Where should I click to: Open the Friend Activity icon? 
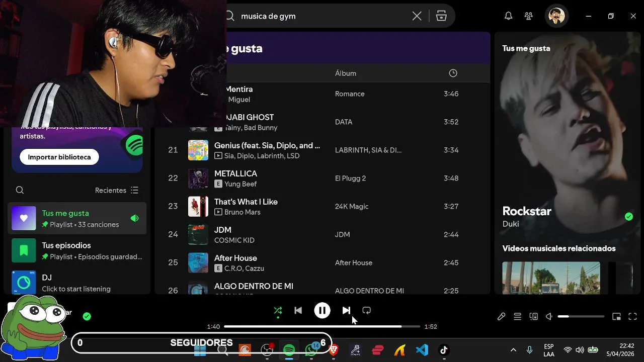click(x=528, y=16)
